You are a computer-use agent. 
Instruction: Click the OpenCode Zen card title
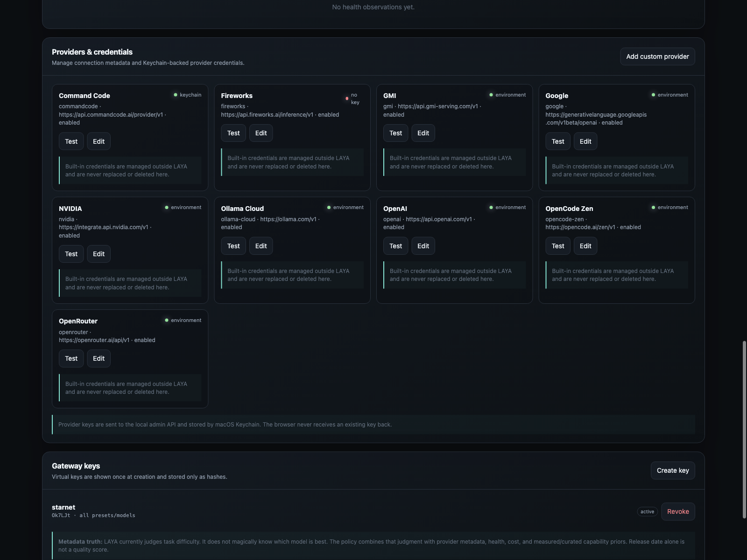[x=569, y=209]
